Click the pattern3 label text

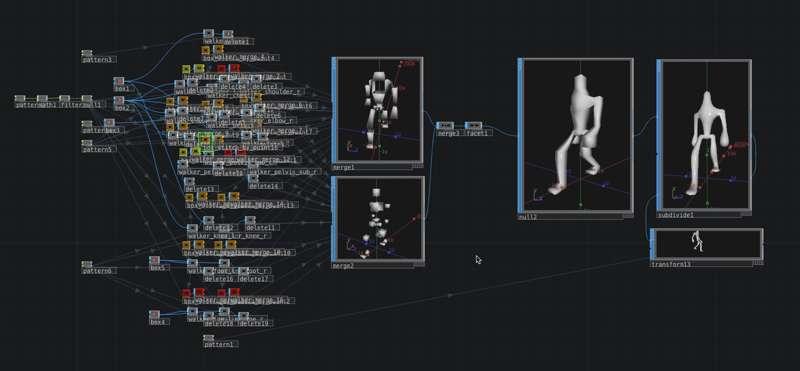point(98,60)
